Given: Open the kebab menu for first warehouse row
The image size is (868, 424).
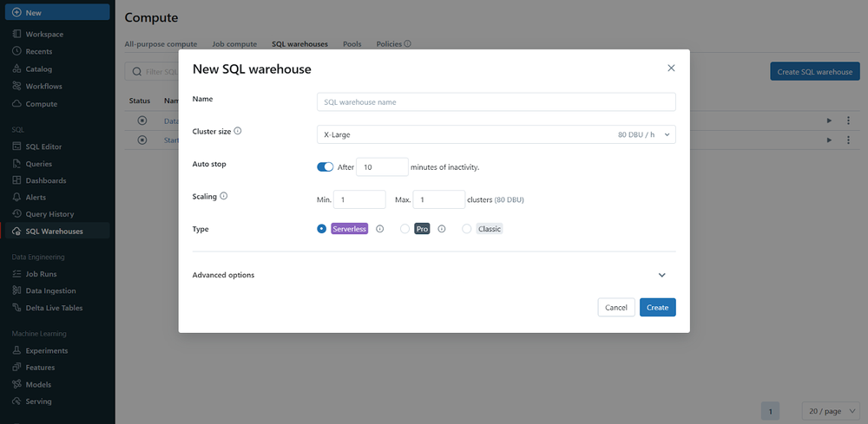Looking at the screenshot, I should 848,121.
